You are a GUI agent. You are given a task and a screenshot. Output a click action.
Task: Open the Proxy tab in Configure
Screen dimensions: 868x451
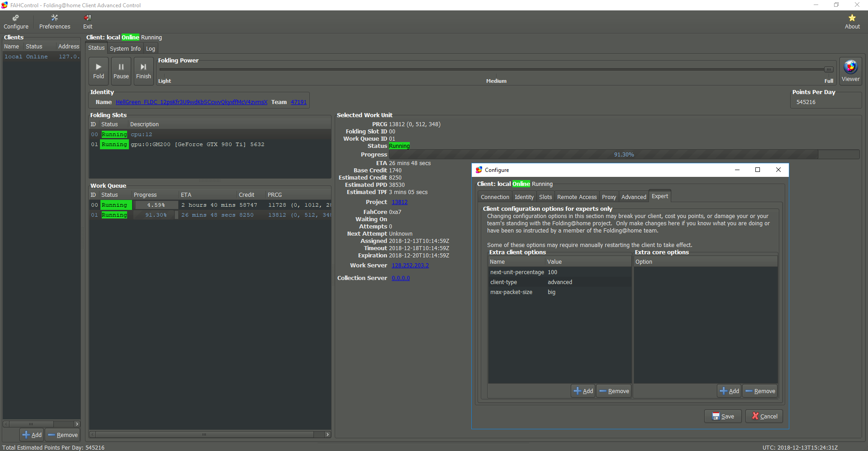609,197
